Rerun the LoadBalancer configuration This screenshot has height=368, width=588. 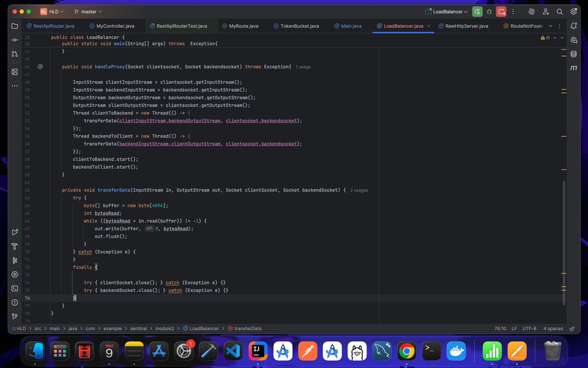tap(477, 11)
